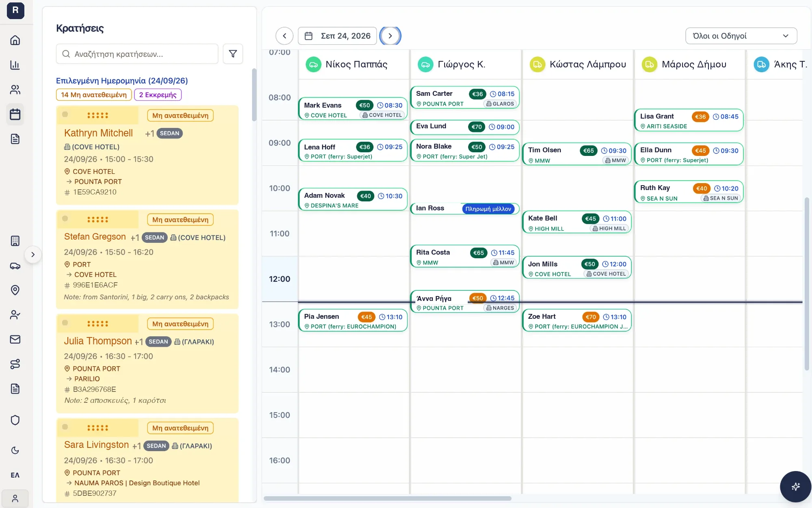This screenshot has height=508, width=812.
Task: Open the Mark Evans 08:30 trip
Action: coord(353,109)
